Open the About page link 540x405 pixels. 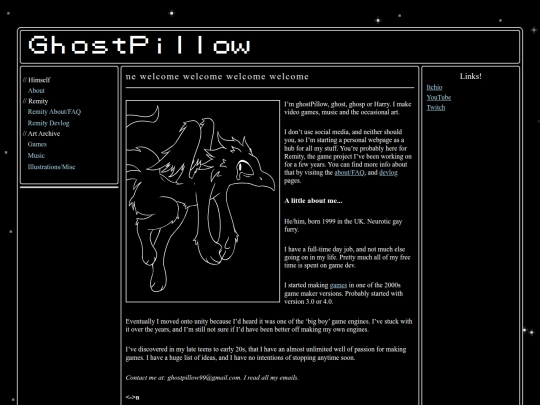pyautogui.click(x=36, y=91)
